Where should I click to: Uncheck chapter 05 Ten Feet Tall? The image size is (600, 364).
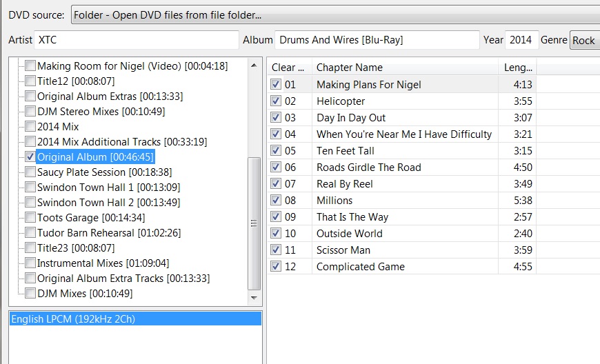point(275,150)
